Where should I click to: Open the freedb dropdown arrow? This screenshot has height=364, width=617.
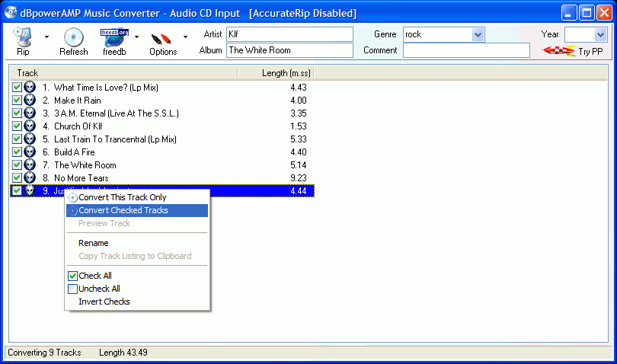(136, 37)
